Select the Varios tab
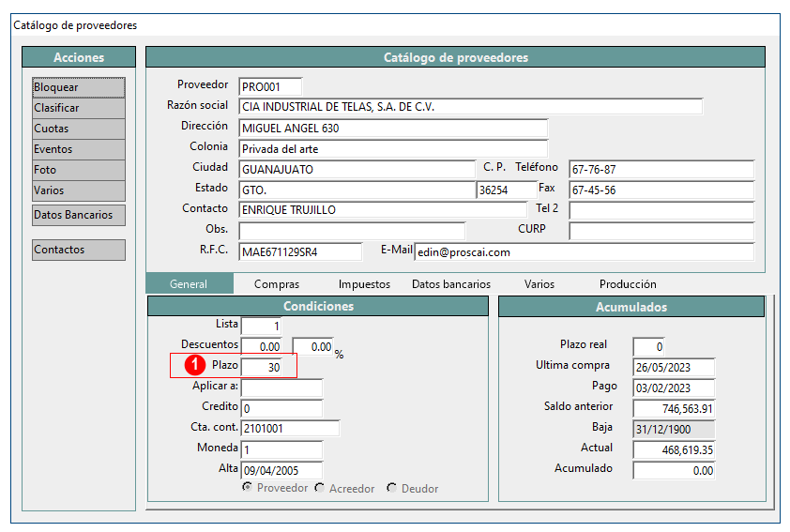790x532 pixels. 539,284
